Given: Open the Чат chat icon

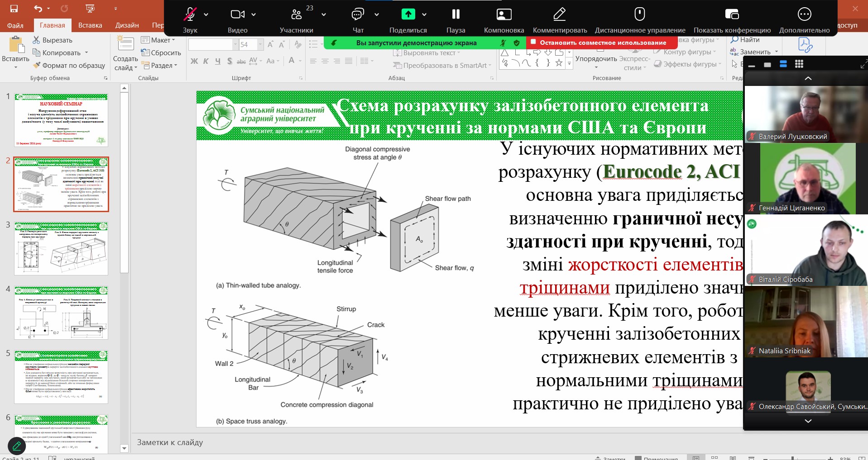Looking at the screenshot, I should point(358,15).
